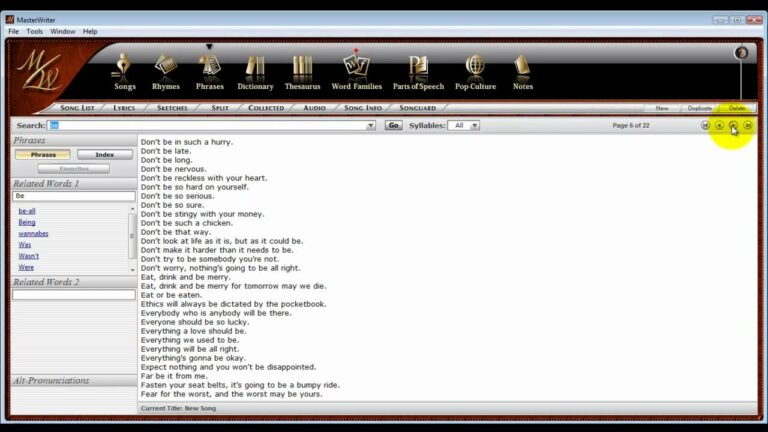The height and width of the screenshot is (432, 768).
Task: Click the MasterWriter logo emblem
Action: pos(40,72)
